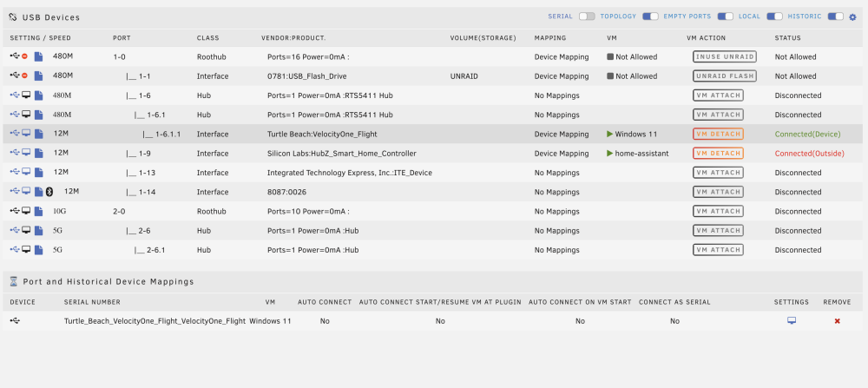Click the Integrated Technology Express ITE_Device name

[x=350, y=173]
